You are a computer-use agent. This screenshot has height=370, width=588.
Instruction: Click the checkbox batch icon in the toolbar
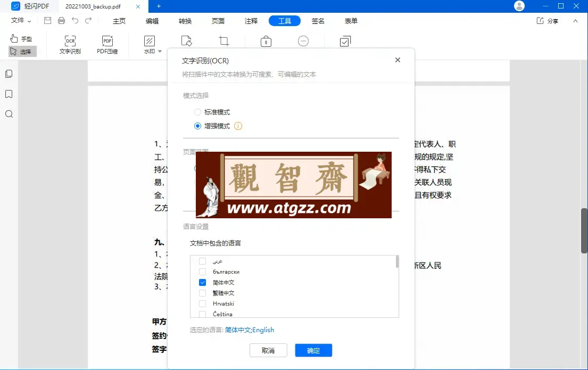tap(345, 42)
